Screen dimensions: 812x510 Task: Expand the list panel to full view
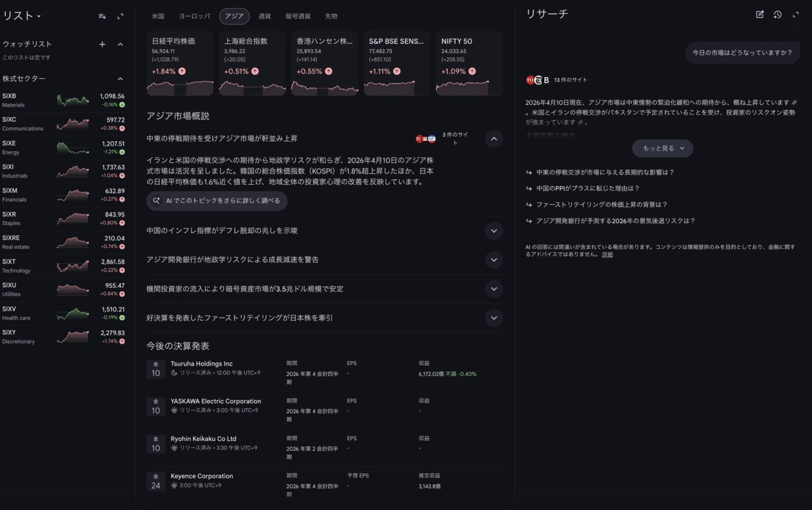(x=121, y=16)
